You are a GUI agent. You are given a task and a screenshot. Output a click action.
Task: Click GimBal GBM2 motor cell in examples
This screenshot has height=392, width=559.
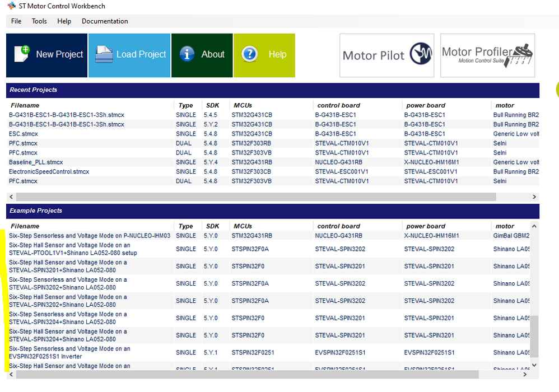[x=511, y=236]
